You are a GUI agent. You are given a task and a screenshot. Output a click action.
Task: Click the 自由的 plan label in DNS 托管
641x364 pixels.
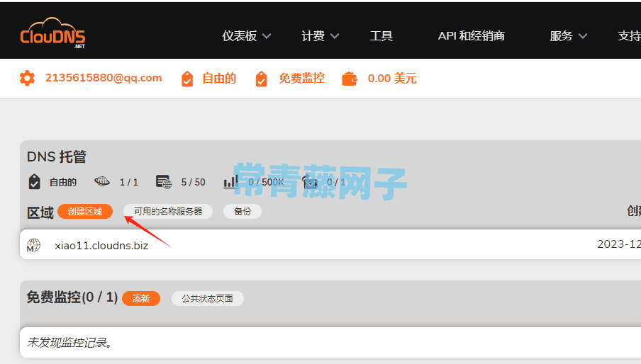(x=63, y=182)
